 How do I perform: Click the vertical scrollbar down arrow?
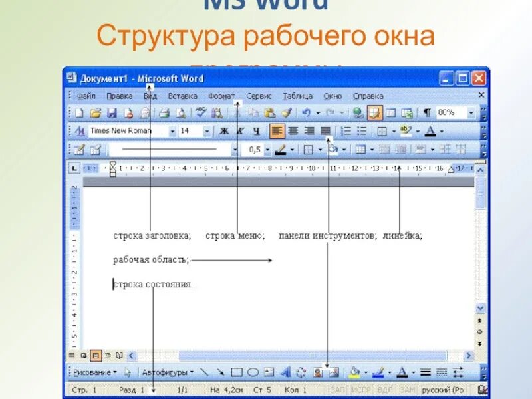pos(480,308)
